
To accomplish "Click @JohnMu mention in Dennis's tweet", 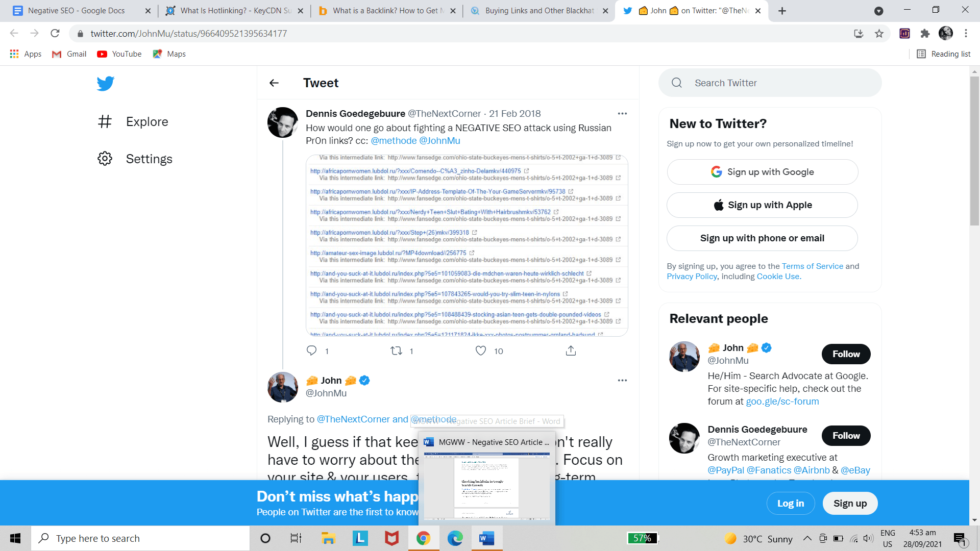I will [439, 140].
